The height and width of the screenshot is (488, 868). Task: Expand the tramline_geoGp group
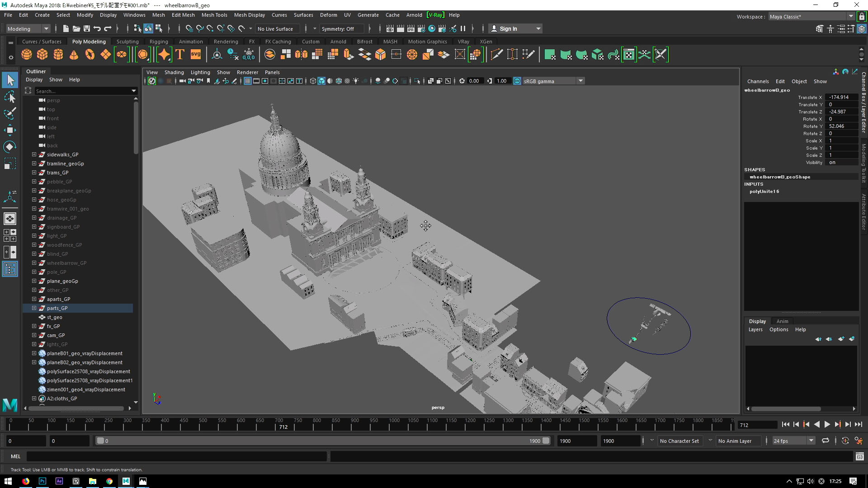34,163
